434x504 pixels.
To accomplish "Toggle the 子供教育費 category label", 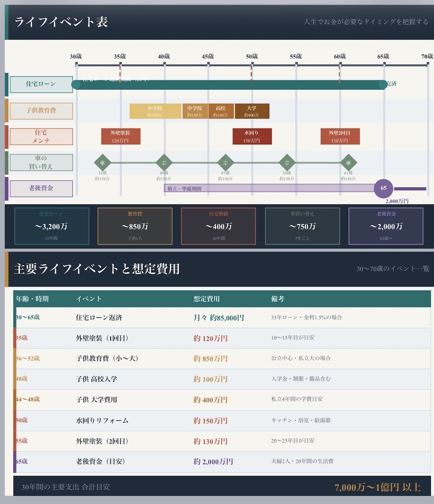I will (x=41, y=111).
